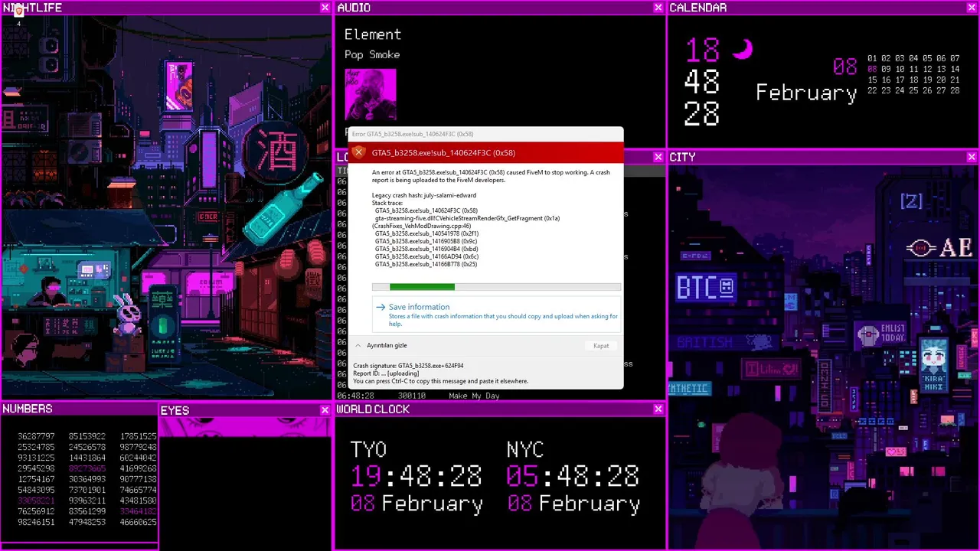Click number 85153922 in the Numbers panel

pyautogui.click(x=87, y=436)
